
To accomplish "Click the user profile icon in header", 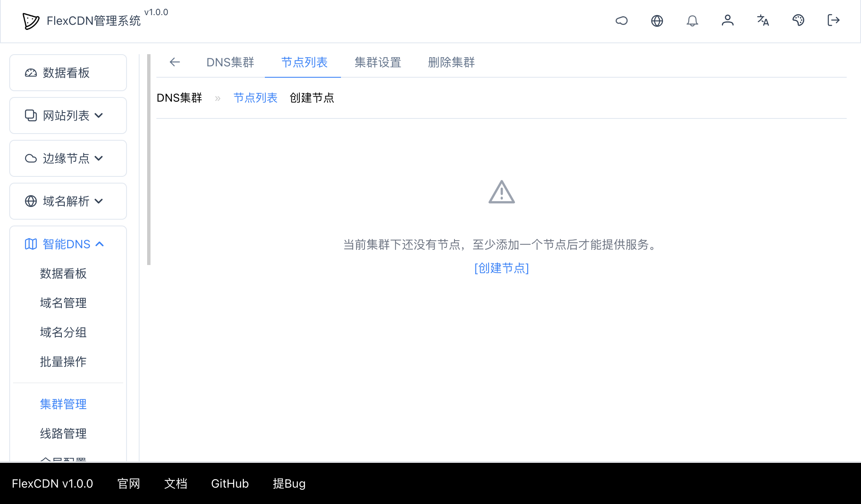I will point(728,21).
